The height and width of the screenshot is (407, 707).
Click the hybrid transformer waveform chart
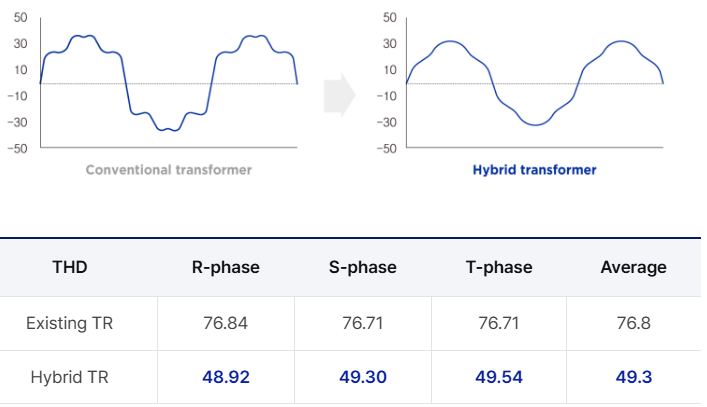tap(535, 82)
